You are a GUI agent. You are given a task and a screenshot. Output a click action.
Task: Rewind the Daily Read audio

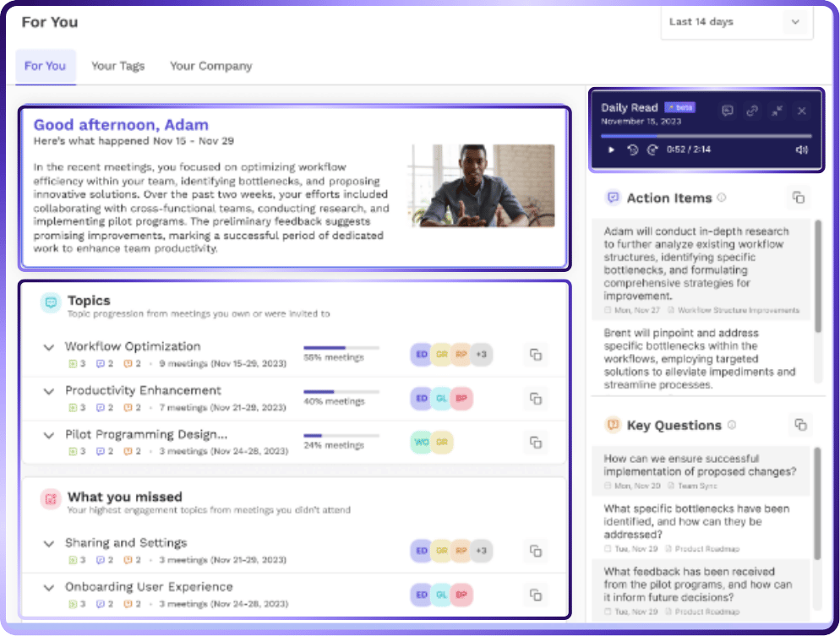click(x=633, y=149)
